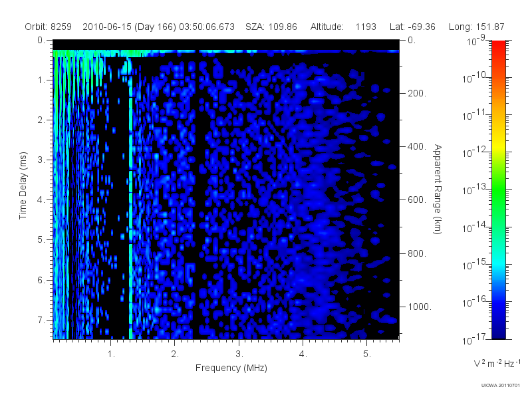532x399 pixels.
Task: Click the 3. tick on frequency axis
Action: click(x=239, y=354)
